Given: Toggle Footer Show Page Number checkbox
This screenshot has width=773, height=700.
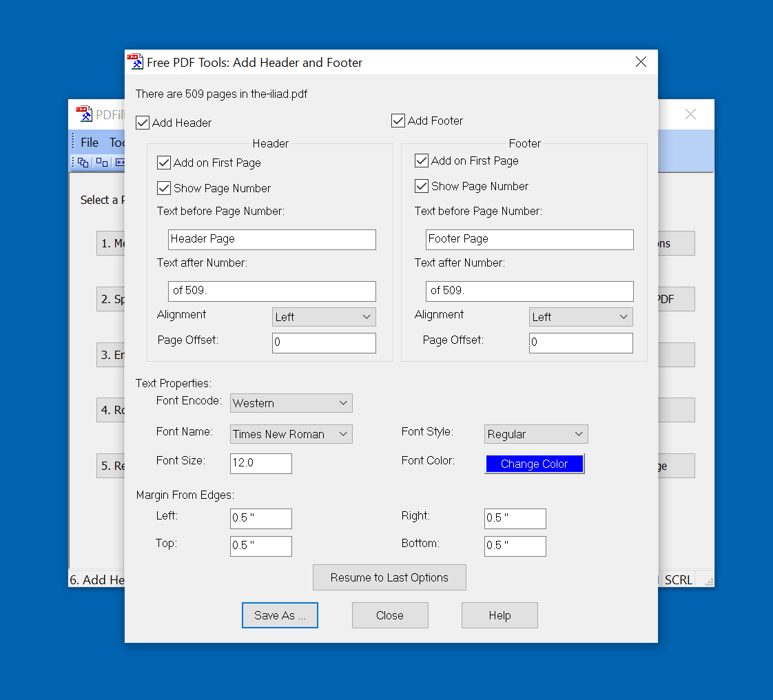Looking at the screenshot, I should pyautogui.click(x=422, y=186).
